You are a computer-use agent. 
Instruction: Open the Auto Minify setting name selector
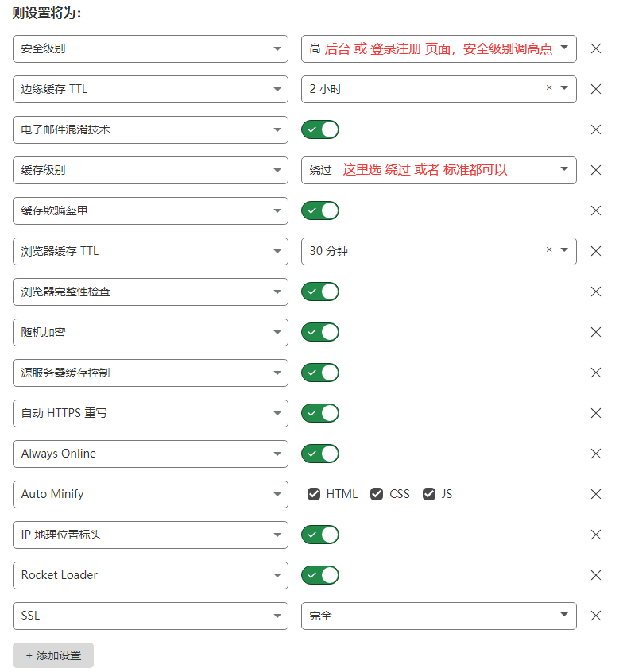150,494
